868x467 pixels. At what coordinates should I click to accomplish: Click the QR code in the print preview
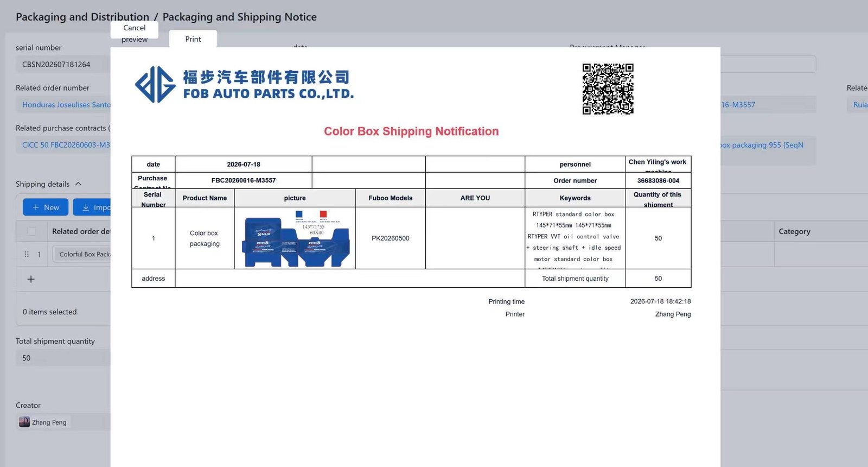(608, 89)
